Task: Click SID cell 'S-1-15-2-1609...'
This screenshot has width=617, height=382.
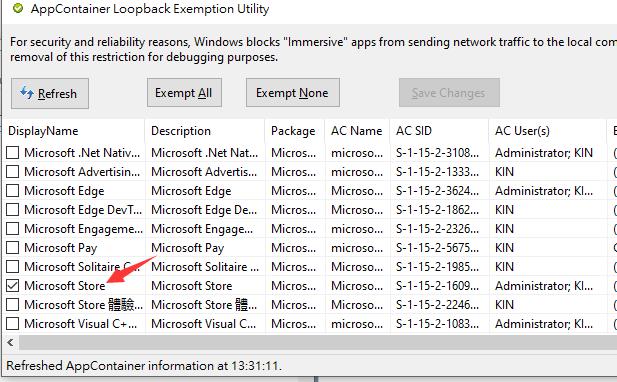Action: (x=438, y=286)
